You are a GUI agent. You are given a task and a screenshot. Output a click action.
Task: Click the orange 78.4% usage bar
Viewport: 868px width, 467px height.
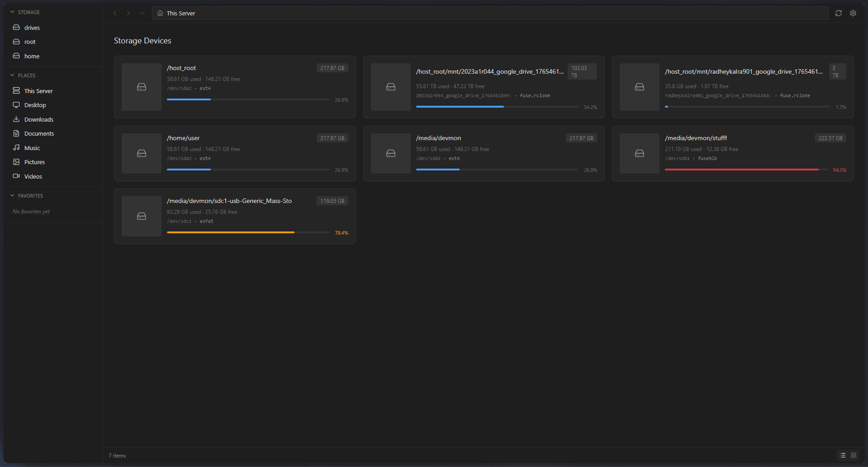pyautogui.click(x=231, y=232)
